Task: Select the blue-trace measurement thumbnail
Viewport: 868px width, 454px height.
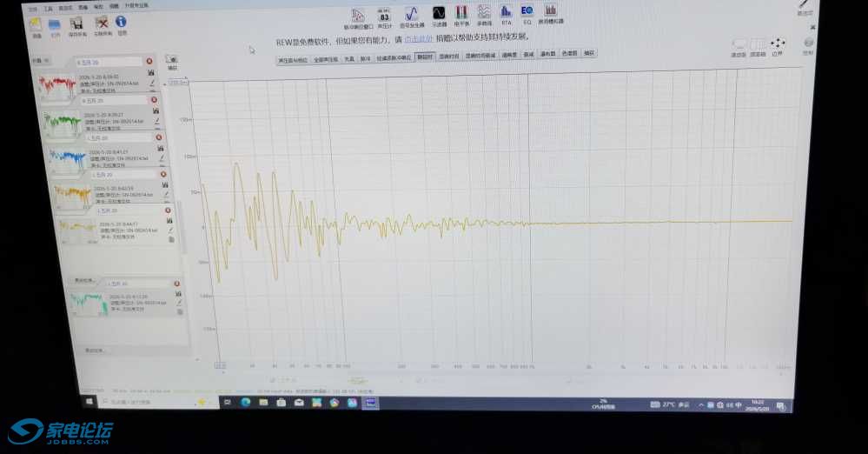Action: point(67,160)
